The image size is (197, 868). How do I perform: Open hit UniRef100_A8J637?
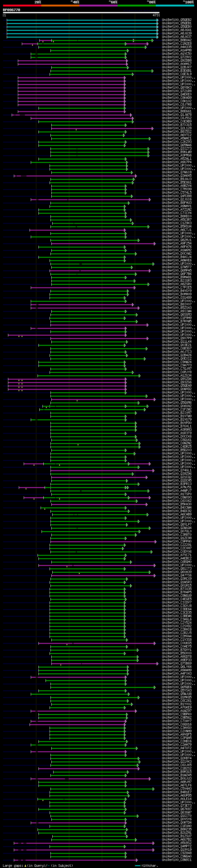pyautogui.click(x=177, y=37)
